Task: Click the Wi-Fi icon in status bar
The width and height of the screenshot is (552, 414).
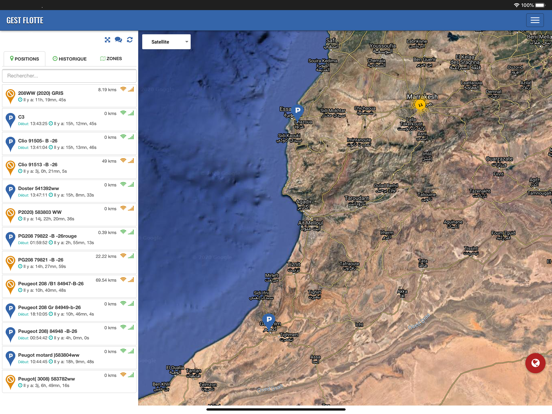Action: pyautogui.click(x=516, y=5)
